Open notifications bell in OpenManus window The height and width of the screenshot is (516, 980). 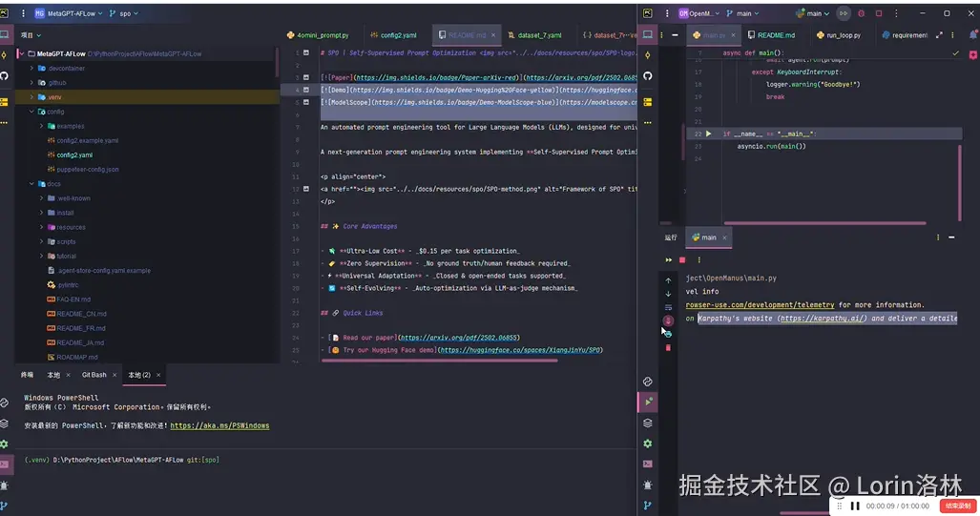point(973,35)
